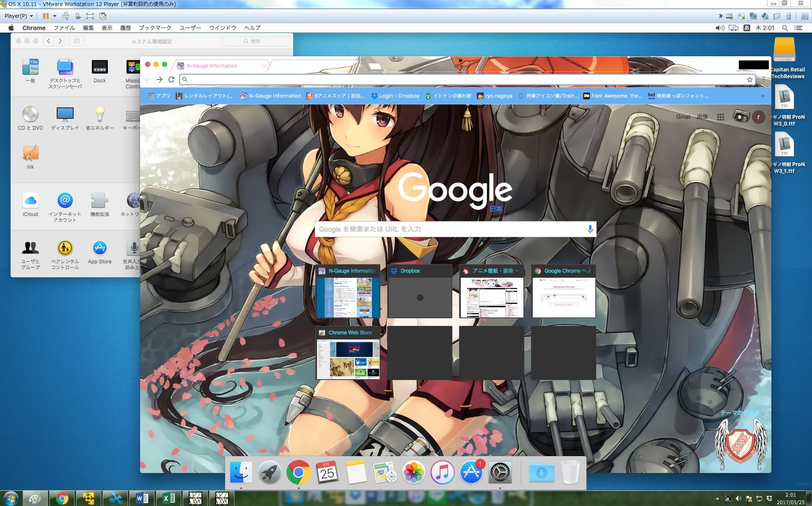Open App Store pane in System Preferences
This screenshot has width=812, height=506.
[x=100, y=252]
